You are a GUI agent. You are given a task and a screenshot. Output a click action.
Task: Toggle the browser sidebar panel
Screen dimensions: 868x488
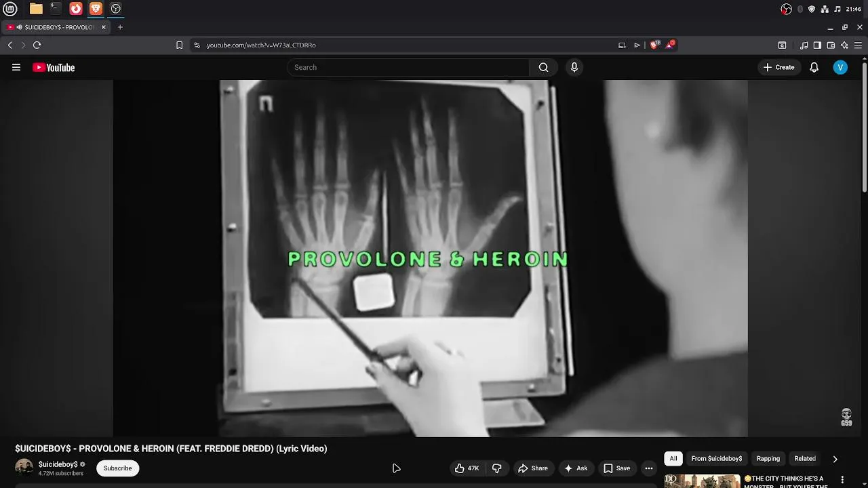(x=817, y=45)
